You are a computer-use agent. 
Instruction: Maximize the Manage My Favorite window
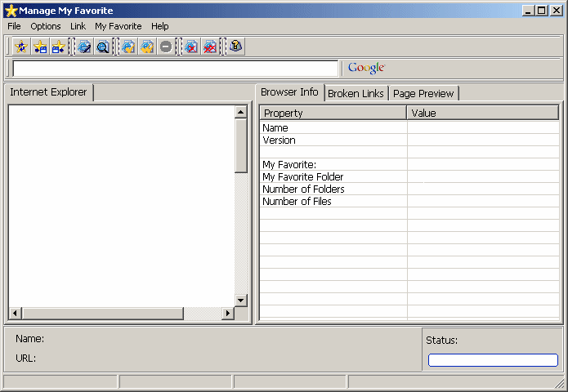click(x=542, y=11)
